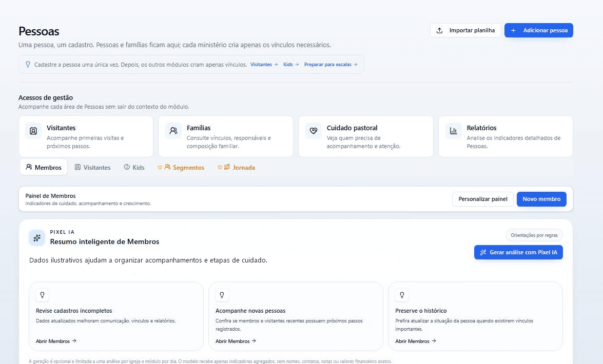Open Abrir Membros under Preserve o histórico
This screenshot has height=364, width=603.
pyautogui.click(x=416, y=341)
